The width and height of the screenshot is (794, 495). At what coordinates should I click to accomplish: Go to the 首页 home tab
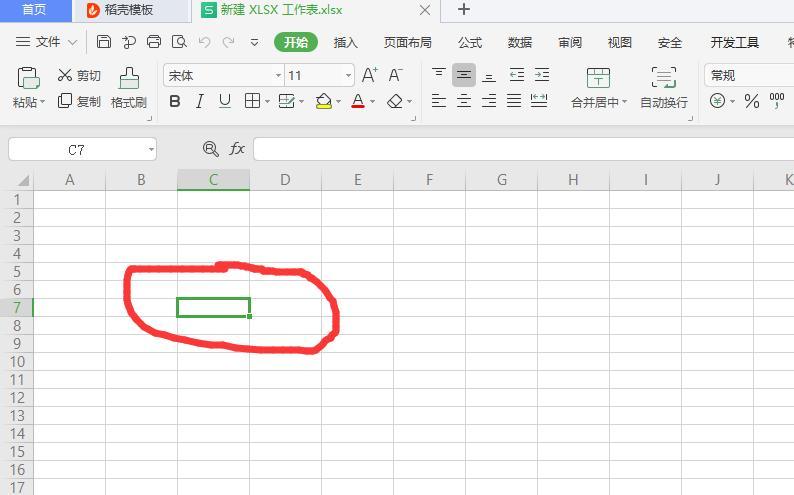tap(35, 10)
